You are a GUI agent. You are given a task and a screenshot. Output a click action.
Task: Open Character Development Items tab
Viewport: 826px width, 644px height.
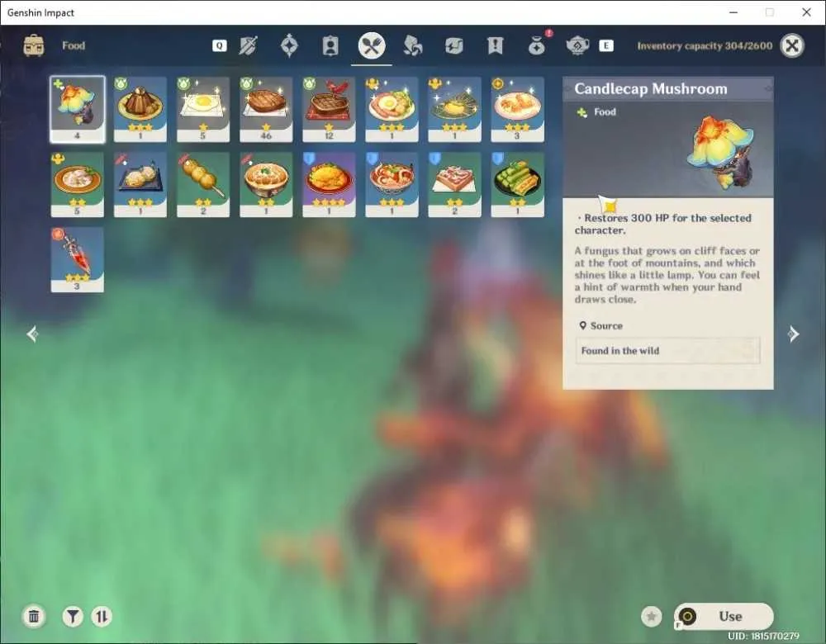point(330,45)
